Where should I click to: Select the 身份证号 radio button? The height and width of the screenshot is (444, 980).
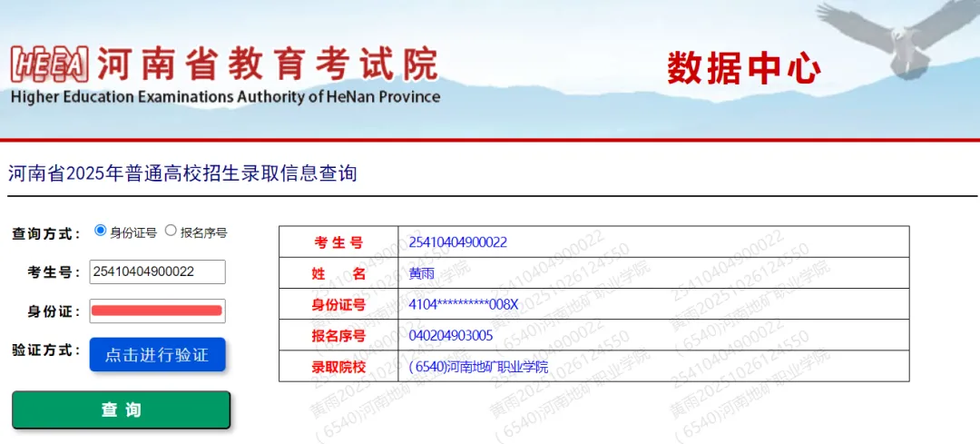point(100,230)
